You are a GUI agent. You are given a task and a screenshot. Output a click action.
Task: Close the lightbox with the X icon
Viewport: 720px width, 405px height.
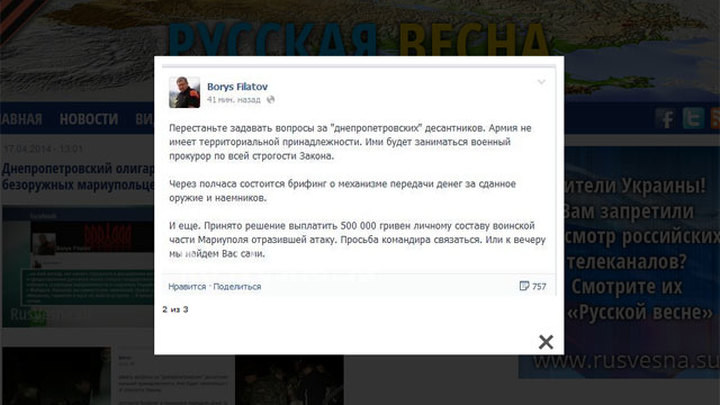546,342
